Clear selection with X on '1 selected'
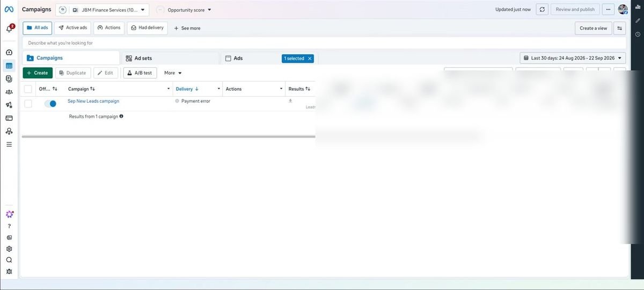Image resolution: width=644 pixels, height=290 pixels. [x=310, y=59]
